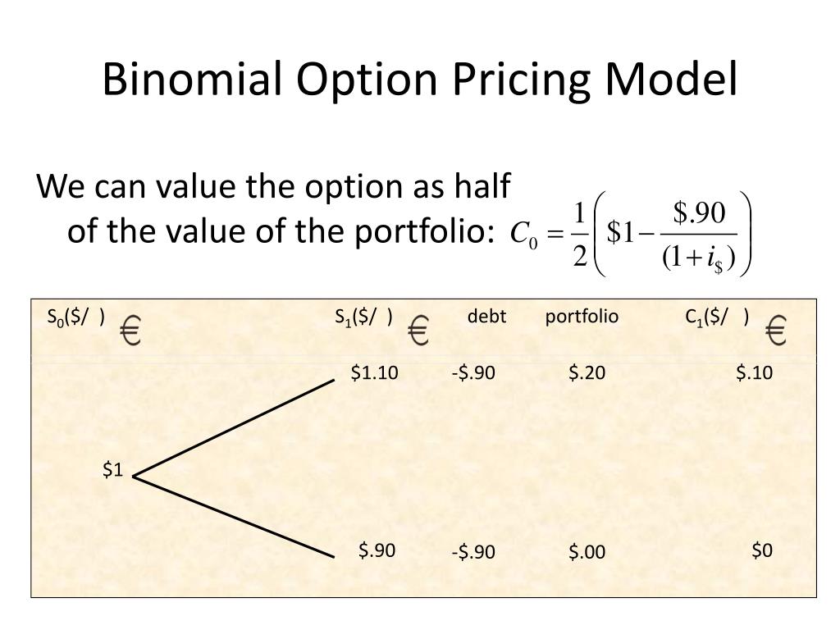Viewport: 840px width, 630px height.
Task: Select the $.90 down-state spot rate
Action: click(x=377, y=550)
